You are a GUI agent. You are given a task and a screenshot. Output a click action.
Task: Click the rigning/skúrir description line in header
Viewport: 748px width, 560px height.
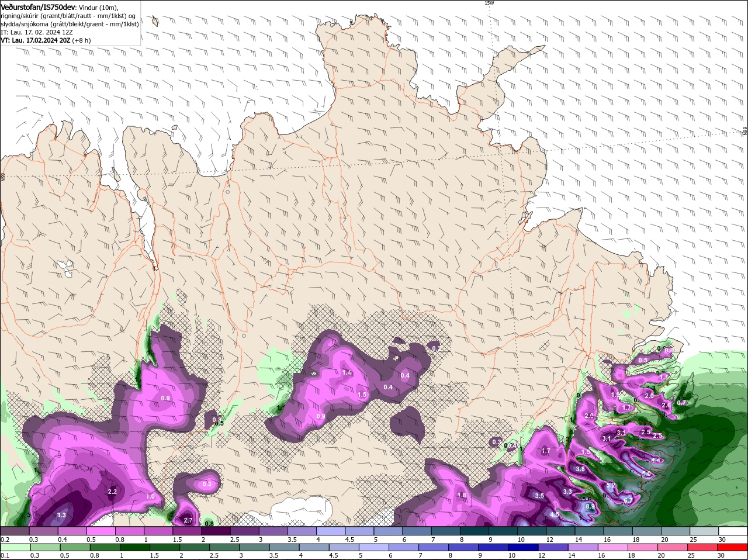tap(68, 16)
